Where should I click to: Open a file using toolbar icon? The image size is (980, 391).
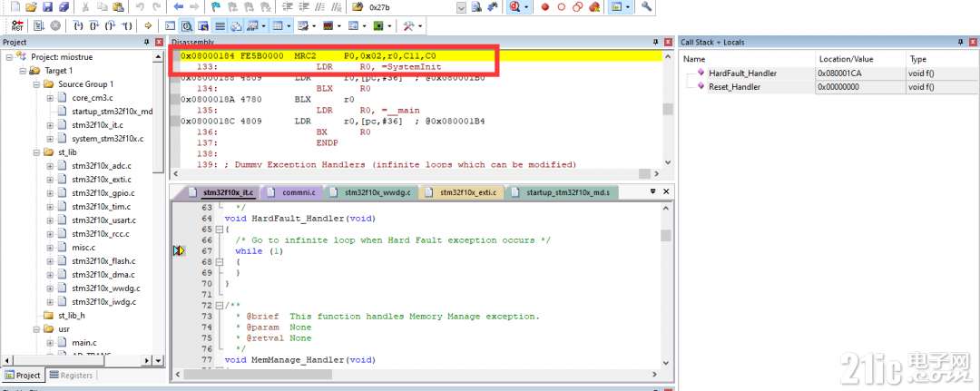click(31, 7)
